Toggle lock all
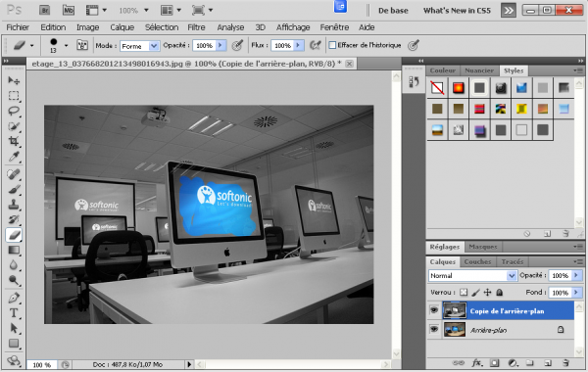Screen dimensions: 588x372 [499, 292]
